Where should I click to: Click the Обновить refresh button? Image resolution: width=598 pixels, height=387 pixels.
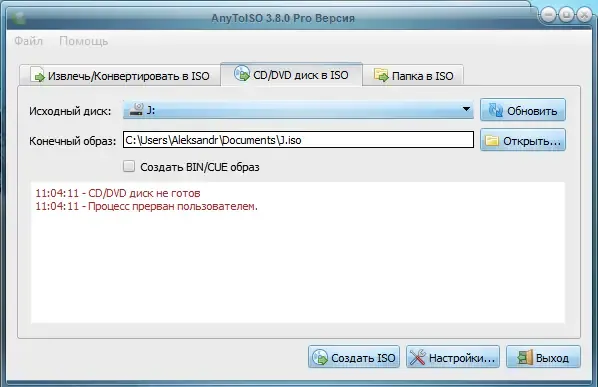(522, 110)
